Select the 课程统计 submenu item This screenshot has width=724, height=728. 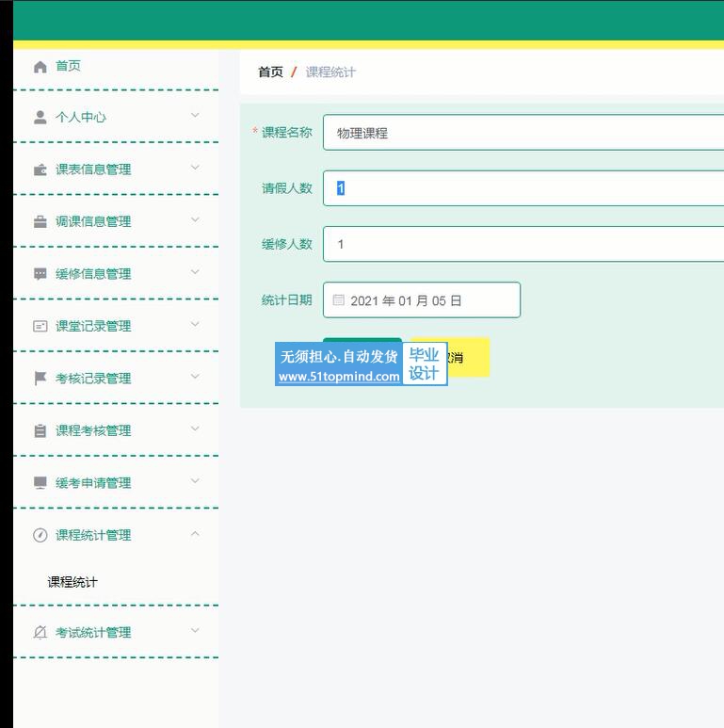(72, 582)
